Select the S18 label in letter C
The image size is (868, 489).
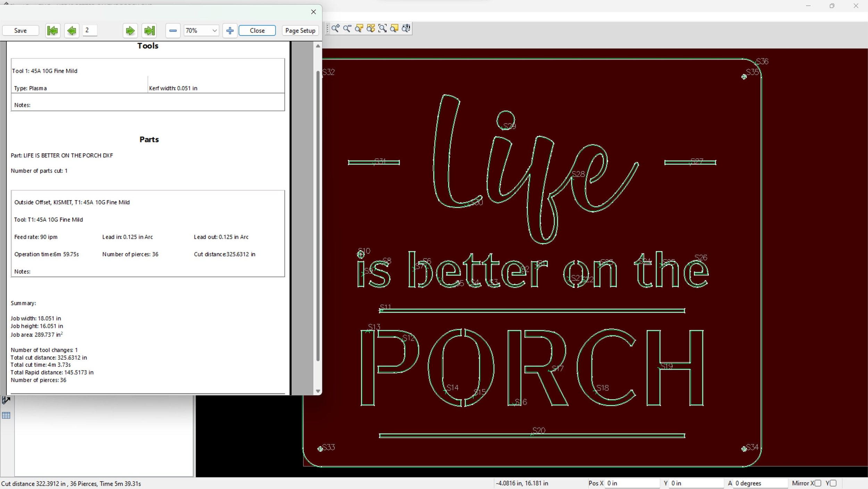click(x=603, y=388)
